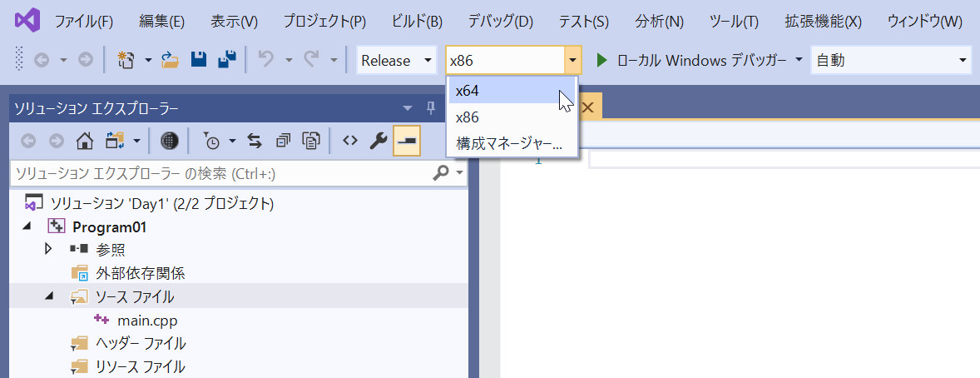Toggle Show All Files icon
Viewport: 980px width, 378px height.
(x=311, y=141)
